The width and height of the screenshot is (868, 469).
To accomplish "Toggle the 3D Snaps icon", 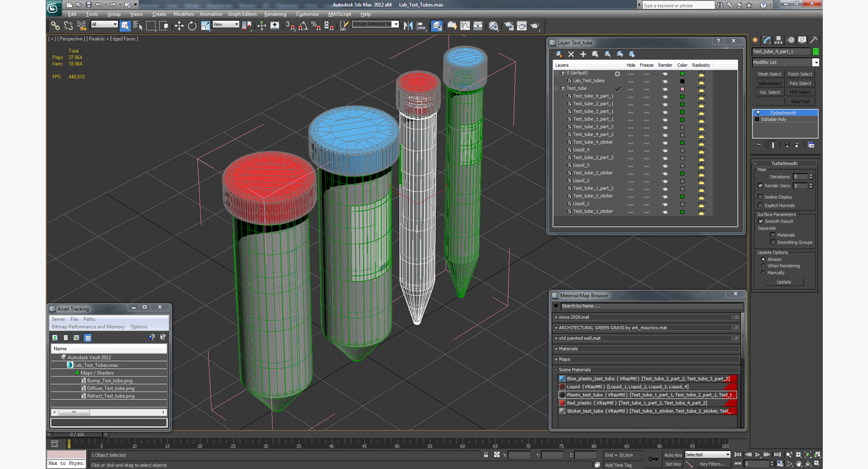I will point(290,26).
